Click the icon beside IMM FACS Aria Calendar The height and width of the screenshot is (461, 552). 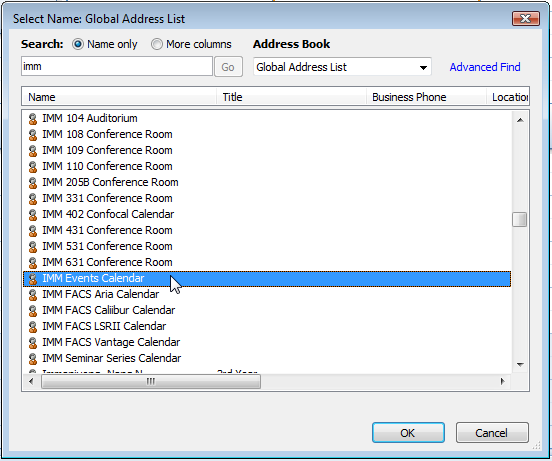pos(33,295)
